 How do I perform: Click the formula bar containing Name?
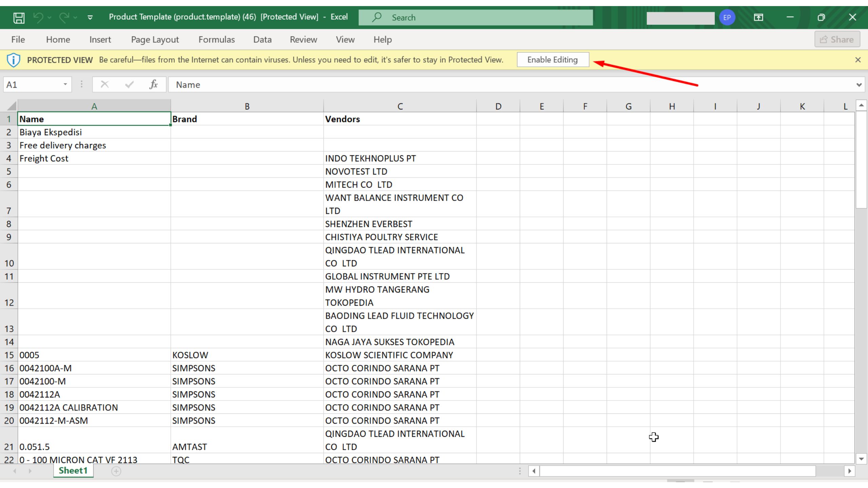(x=510, y=84)
